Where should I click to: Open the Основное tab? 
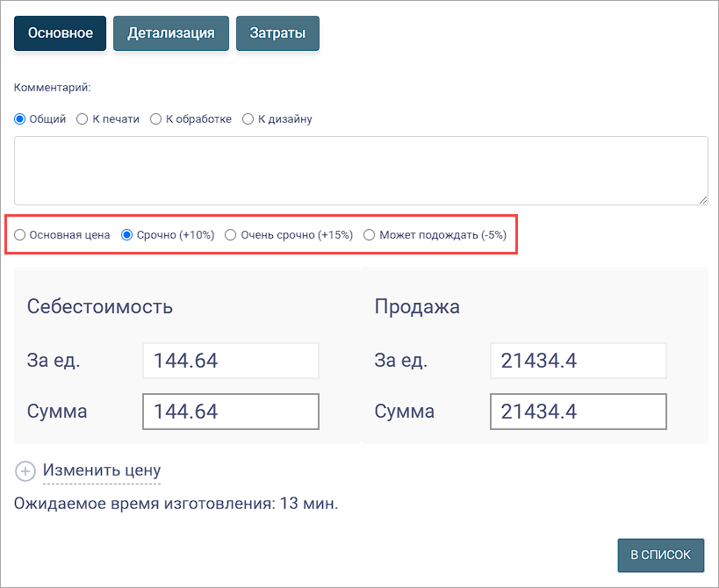coord(60,33)
